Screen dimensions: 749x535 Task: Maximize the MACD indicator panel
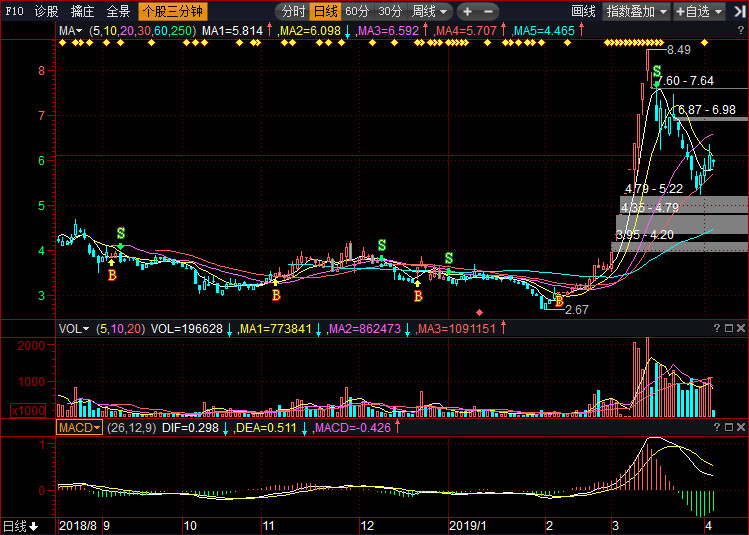coord(727,427)
